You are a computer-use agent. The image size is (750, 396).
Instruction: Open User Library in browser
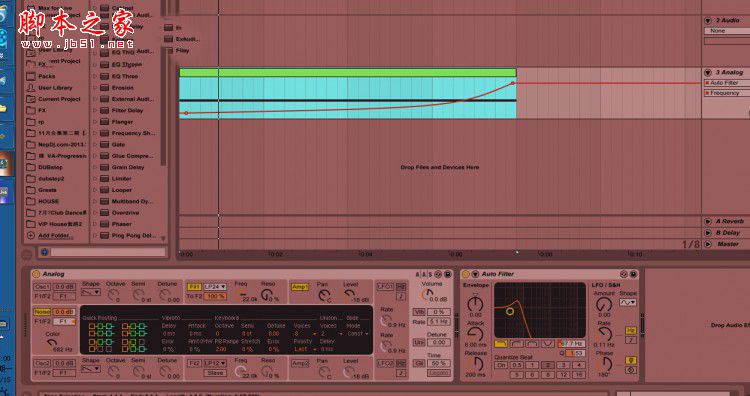click(55, 88)
